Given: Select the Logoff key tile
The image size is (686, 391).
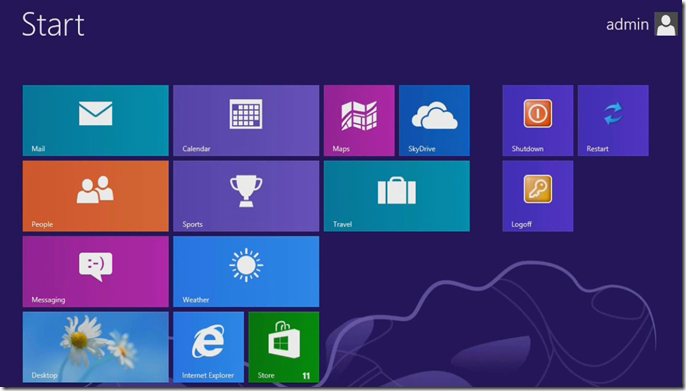Looking at the screenshot, I should point(538,196).
